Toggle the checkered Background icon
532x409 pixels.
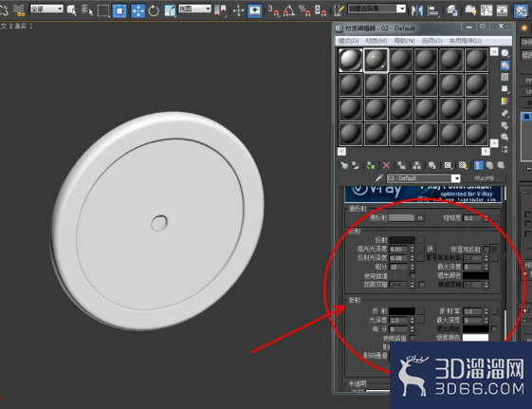[504, 77]
